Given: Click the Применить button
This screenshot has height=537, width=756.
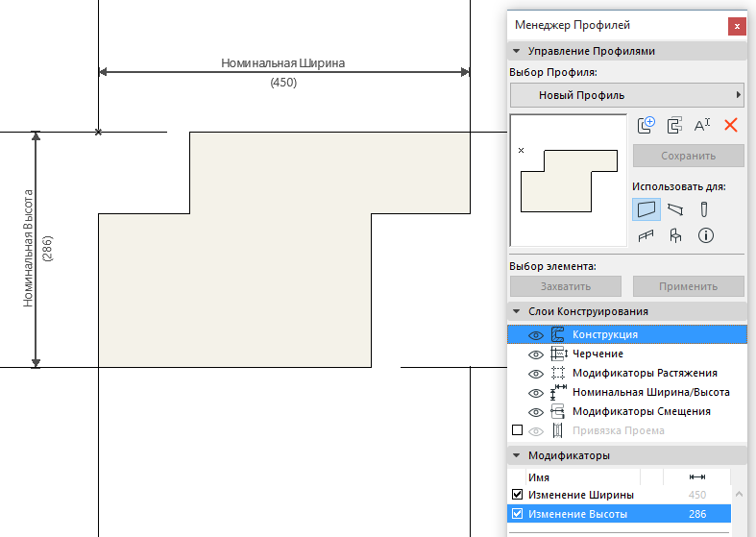Looking at the screenshot, I should 689,286.
